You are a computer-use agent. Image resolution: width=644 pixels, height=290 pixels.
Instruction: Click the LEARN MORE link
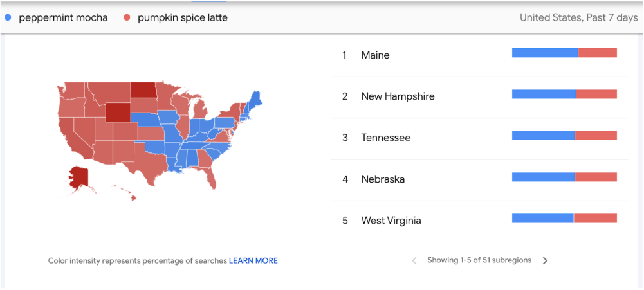(253, 261)
